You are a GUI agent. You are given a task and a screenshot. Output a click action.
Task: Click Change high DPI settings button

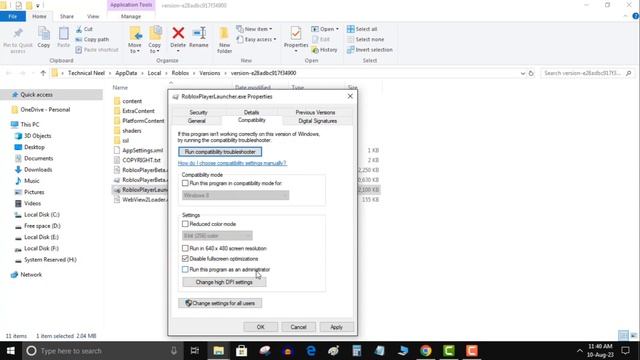[224, 282]
